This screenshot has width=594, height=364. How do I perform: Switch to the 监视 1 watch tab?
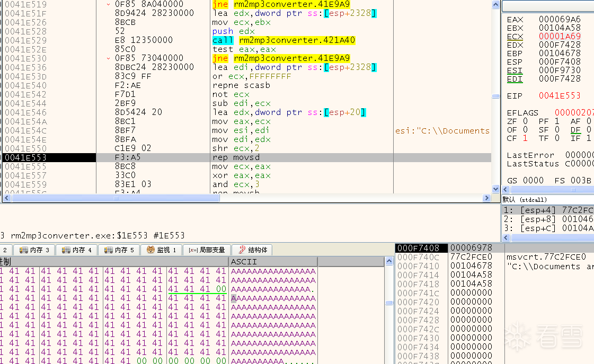tap(162, 250)
